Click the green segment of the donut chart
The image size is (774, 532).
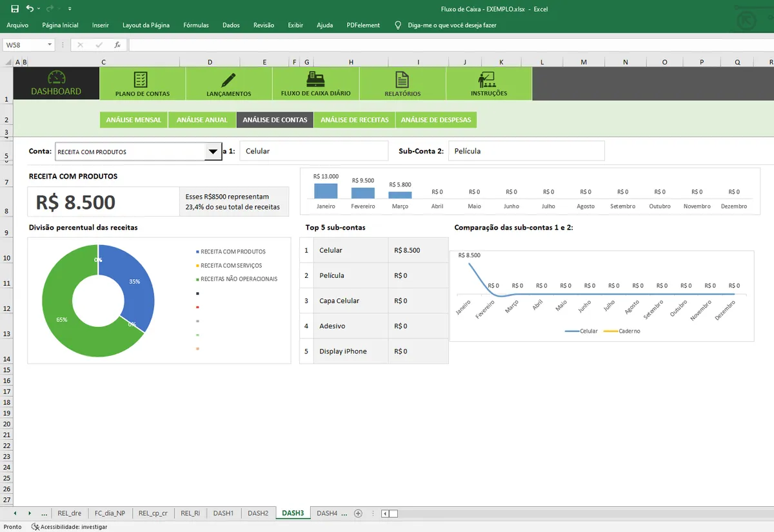[x=64, y=322]
